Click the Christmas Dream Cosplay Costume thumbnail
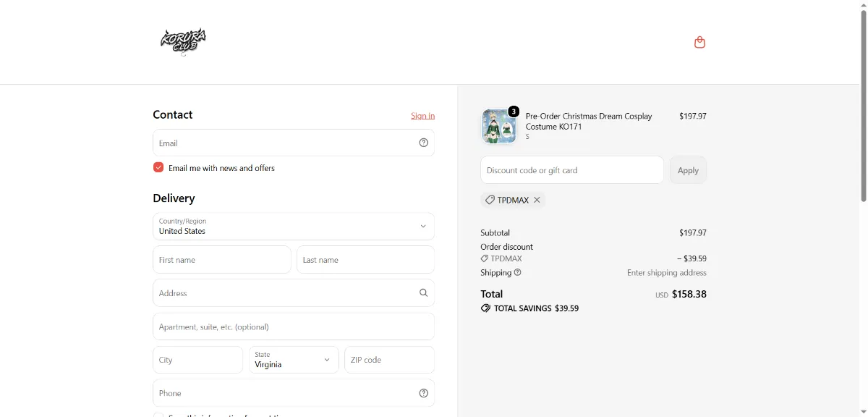868x417 pixels. click(x=499, y=126)
